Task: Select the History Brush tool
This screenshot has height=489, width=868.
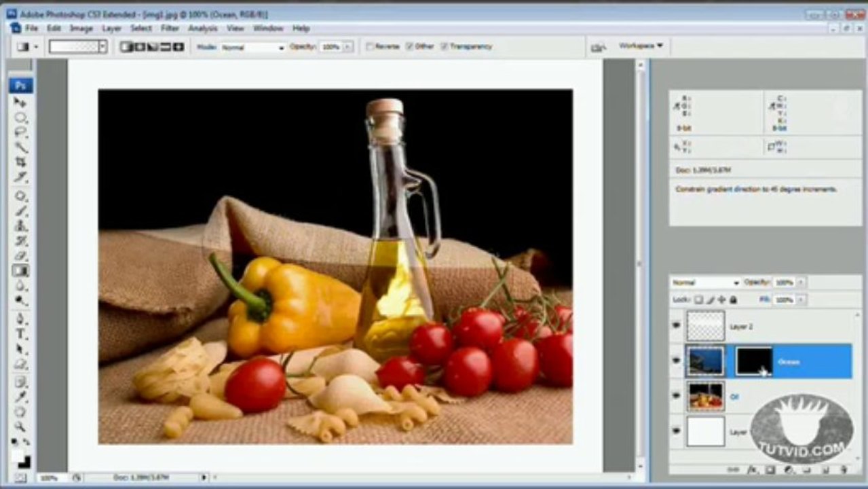Action: (21, 240)
